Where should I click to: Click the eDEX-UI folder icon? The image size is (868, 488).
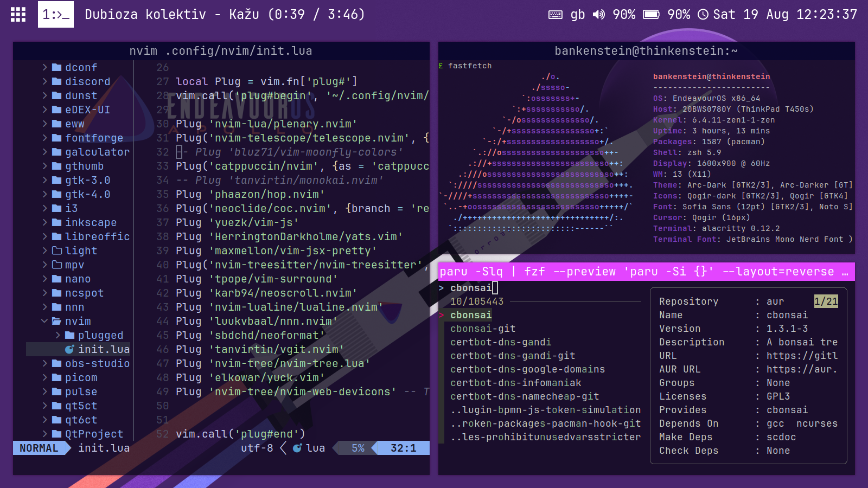click(57, 110)
